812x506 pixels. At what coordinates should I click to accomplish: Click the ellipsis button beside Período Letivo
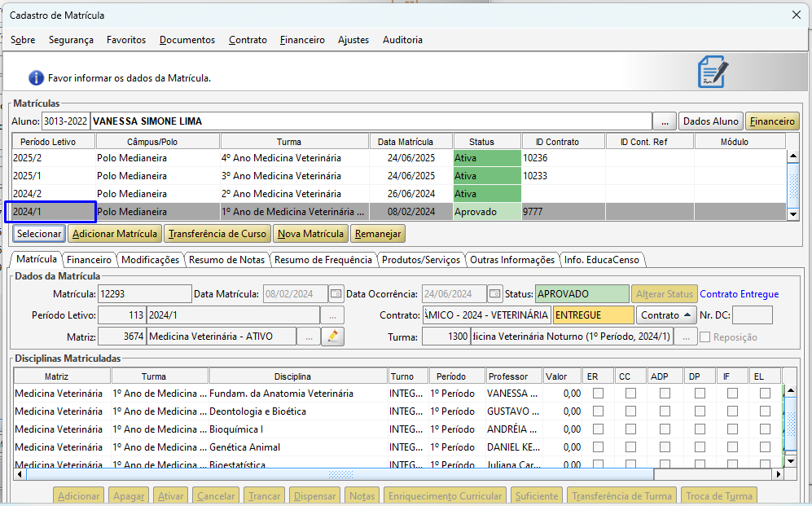[x=332, y=315]
